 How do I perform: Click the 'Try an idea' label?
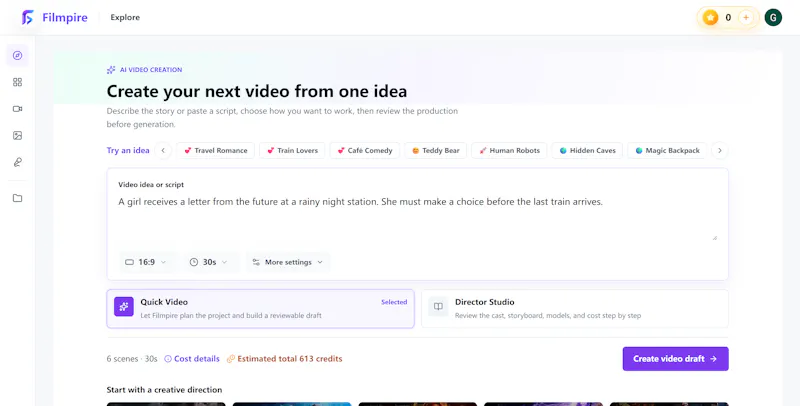pyautogui.click(x=128, y=150)
